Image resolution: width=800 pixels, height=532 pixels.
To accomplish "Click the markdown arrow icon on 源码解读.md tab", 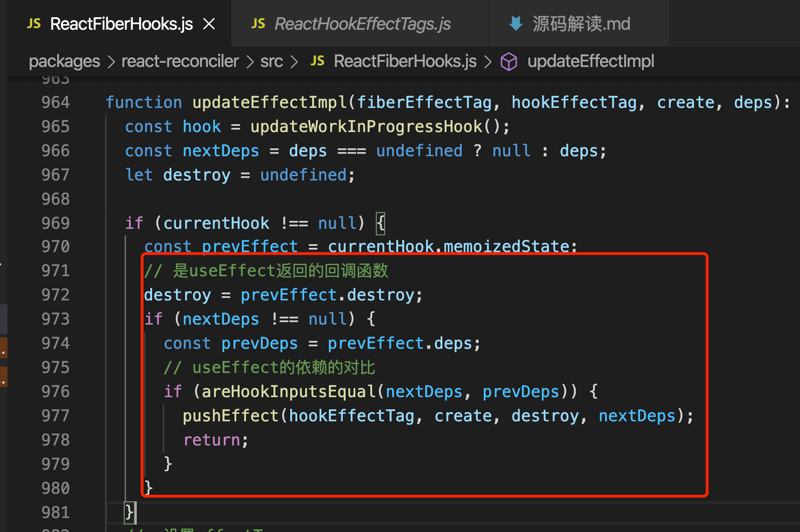I will (516, 23).
